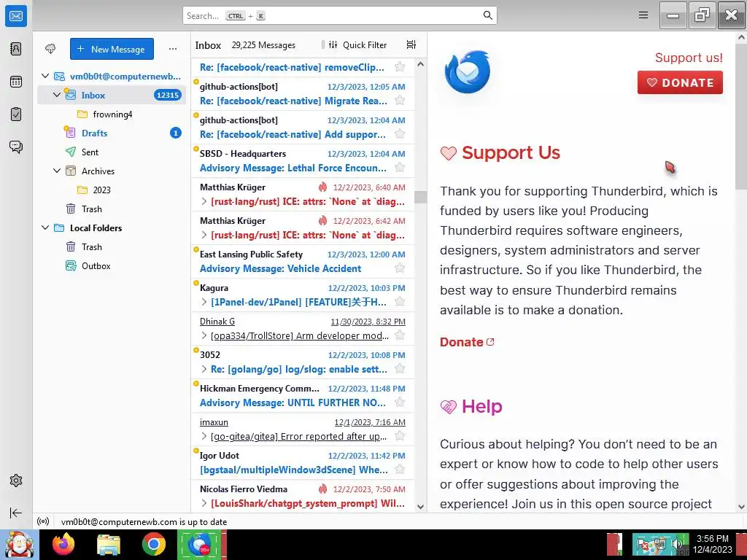
Task: Open the Igor Udot multipleWindow3dScene message
Action: 303,463
